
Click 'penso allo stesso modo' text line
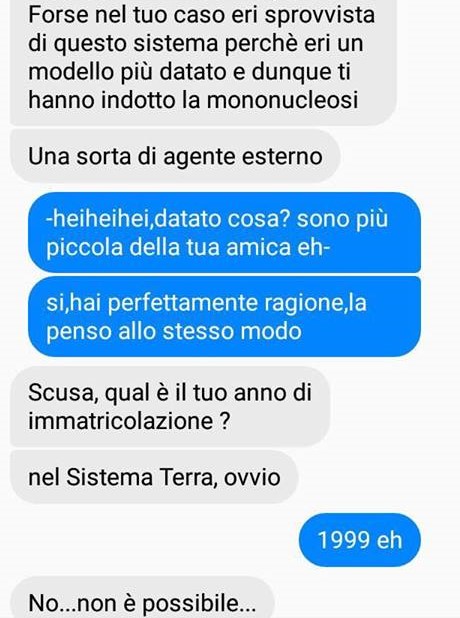click(174, 331)
